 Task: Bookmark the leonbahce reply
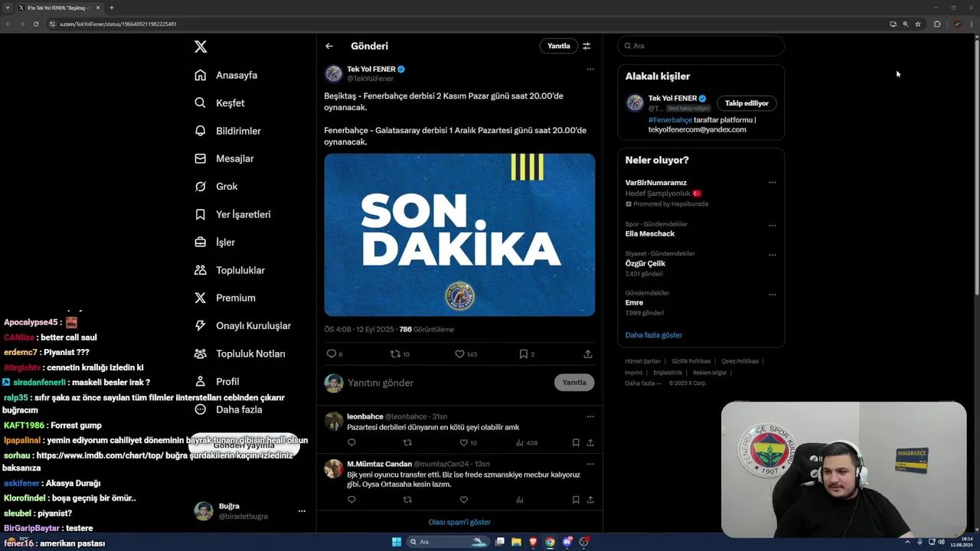(576, 442)
